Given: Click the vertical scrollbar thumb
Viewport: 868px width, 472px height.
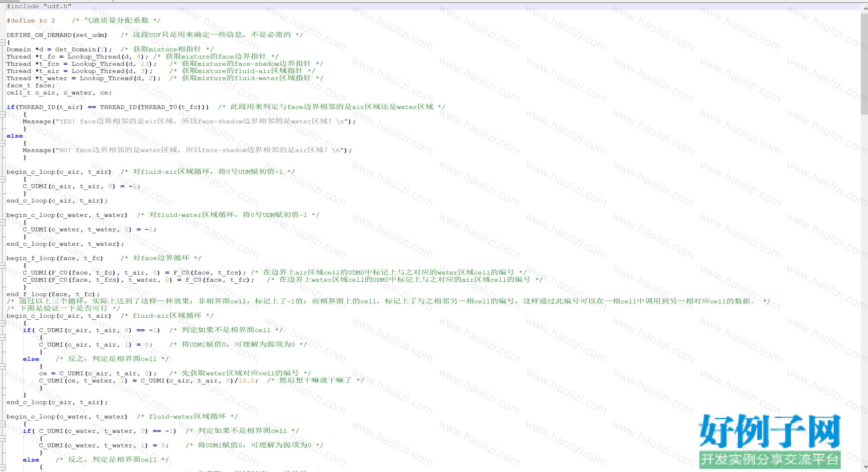Looking at the screenshot, I should [864, 64].
